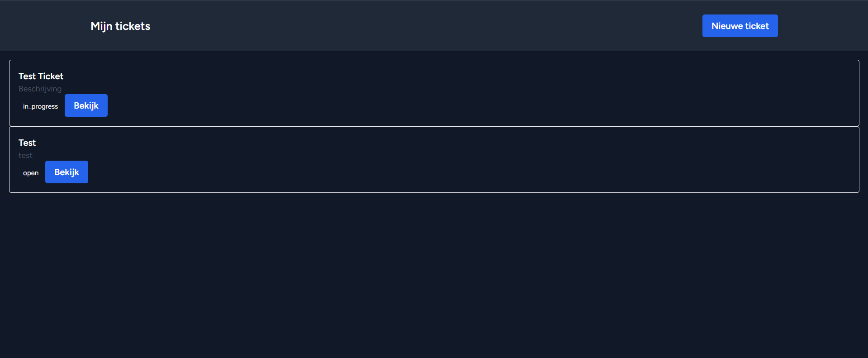Click the open status badge
Viewport: 868px width, 358px height.
(x=31, y=173)
